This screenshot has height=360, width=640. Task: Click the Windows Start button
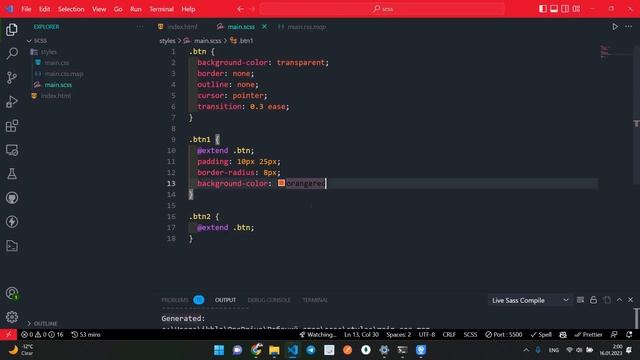(219, 350)
